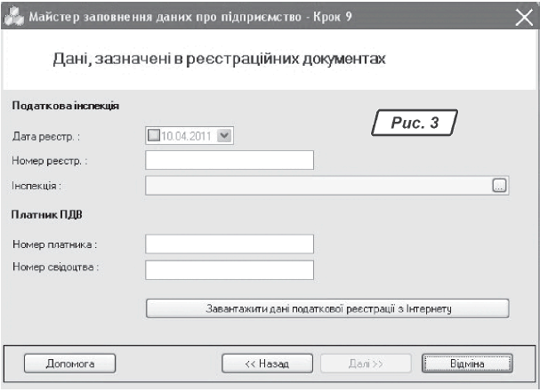Go back using the << Назад button

pos(267,363)
